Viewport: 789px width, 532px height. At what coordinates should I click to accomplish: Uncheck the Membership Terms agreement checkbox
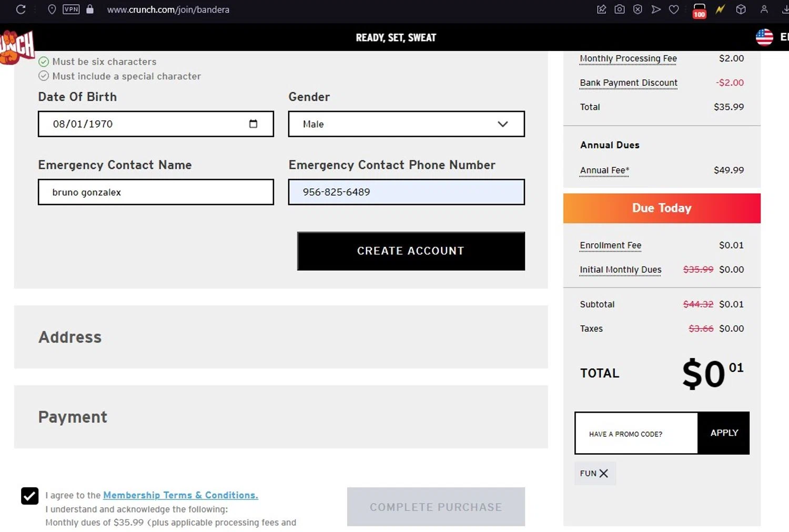click(x=30, y=496)
